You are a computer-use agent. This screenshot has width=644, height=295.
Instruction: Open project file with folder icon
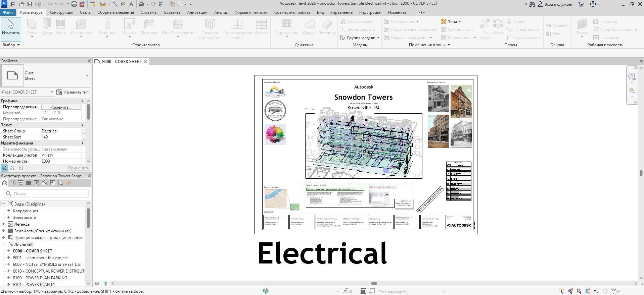(21, 4)
